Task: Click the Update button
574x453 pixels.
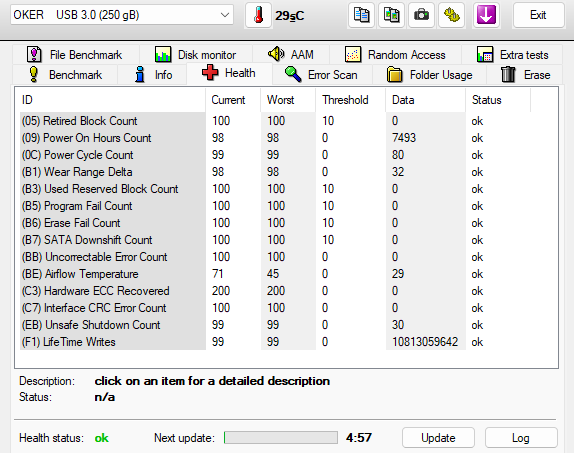Action: click(x=438, y=438)
